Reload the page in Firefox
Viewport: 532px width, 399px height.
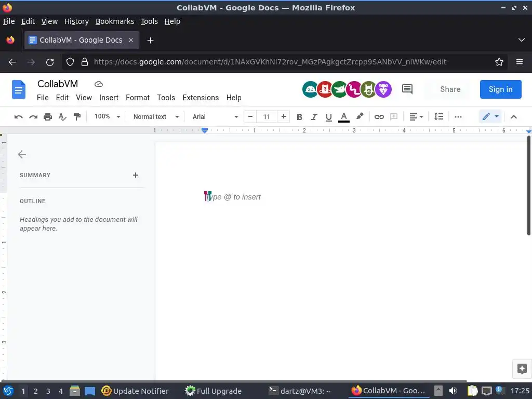50,62
